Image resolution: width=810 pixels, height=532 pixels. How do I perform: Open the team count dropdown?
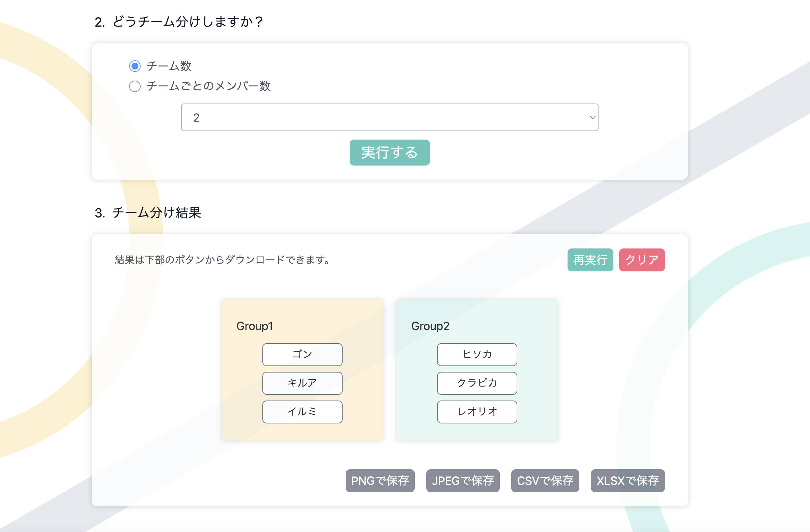(x=390, y=117)
